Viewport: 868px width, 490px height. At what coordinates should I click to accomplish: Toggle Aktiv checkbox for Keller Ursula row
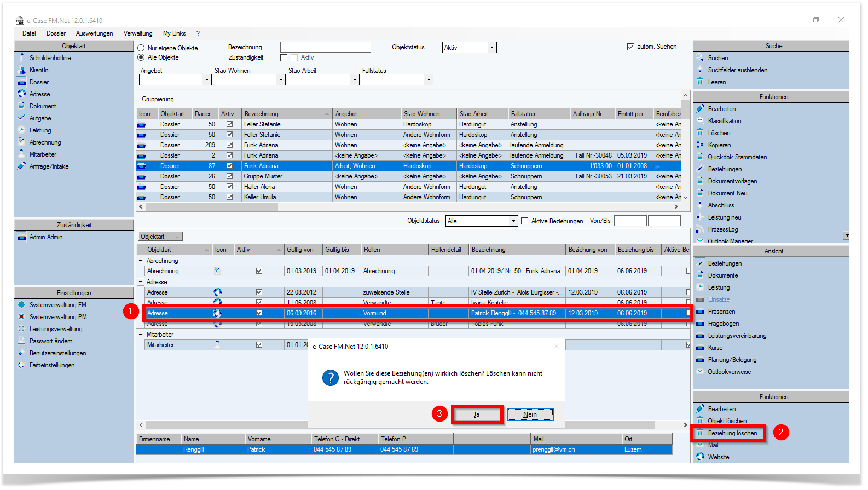click(229, 197)
